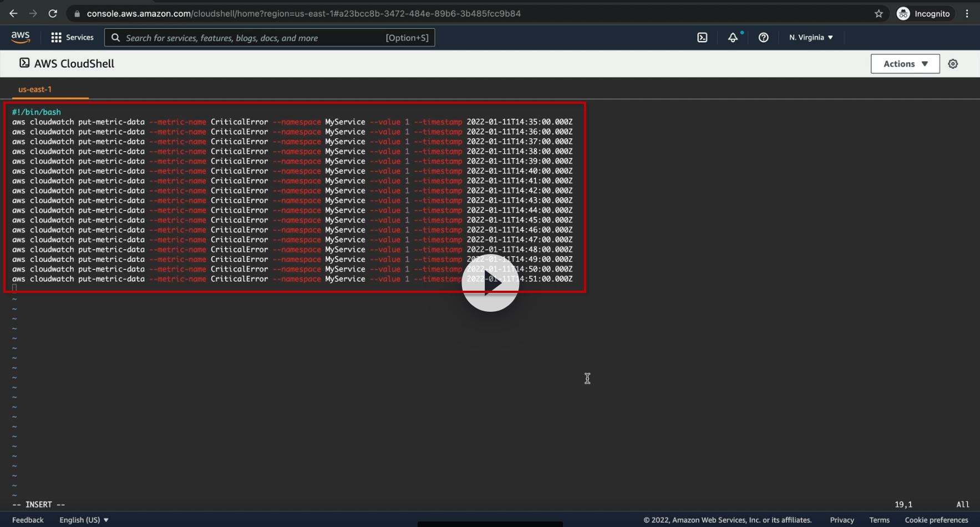Click the AWS CloudShell page title

(x=74, y=64)
